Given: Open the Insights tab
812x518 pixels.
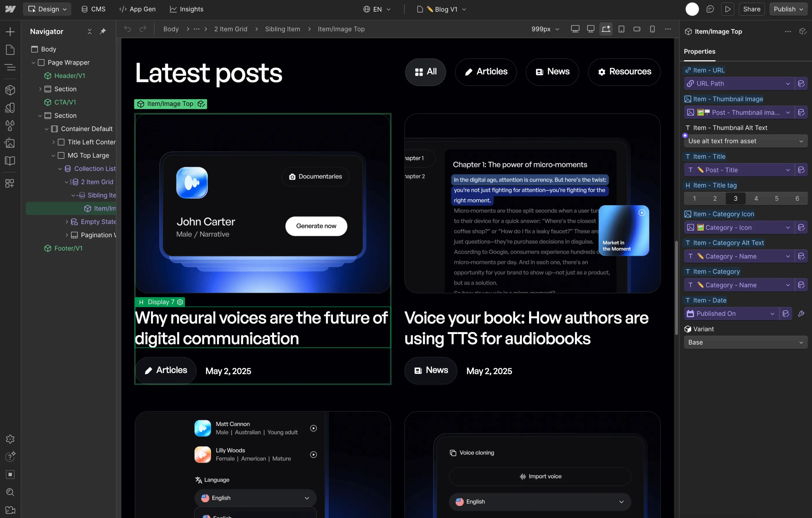Looking at the screenshot, I should tap(186, 9).
